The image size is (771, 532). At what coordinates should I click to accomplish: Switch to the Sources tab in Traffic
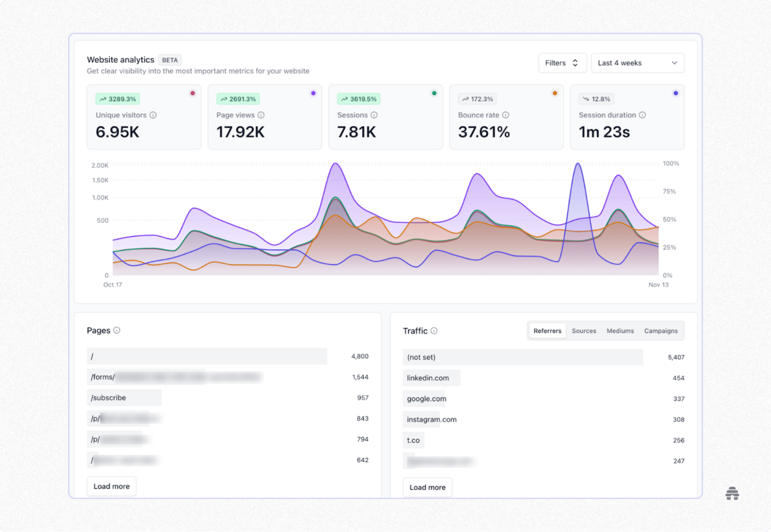coord(584,331)
